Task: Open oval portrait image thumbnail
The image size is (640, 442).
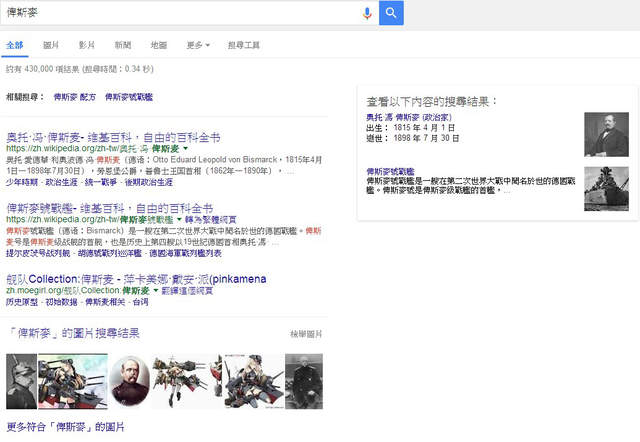Action: pyautogui.click(x=130, y=381)
